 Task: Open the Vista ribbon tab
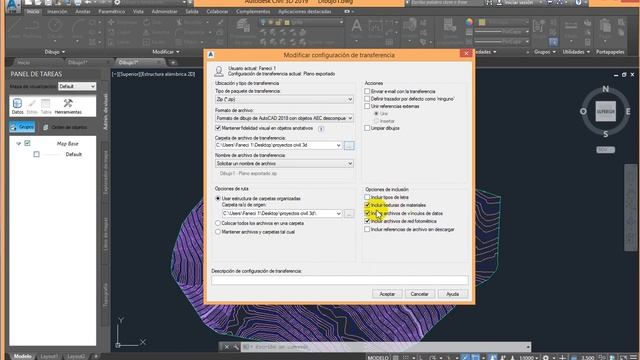138,12
